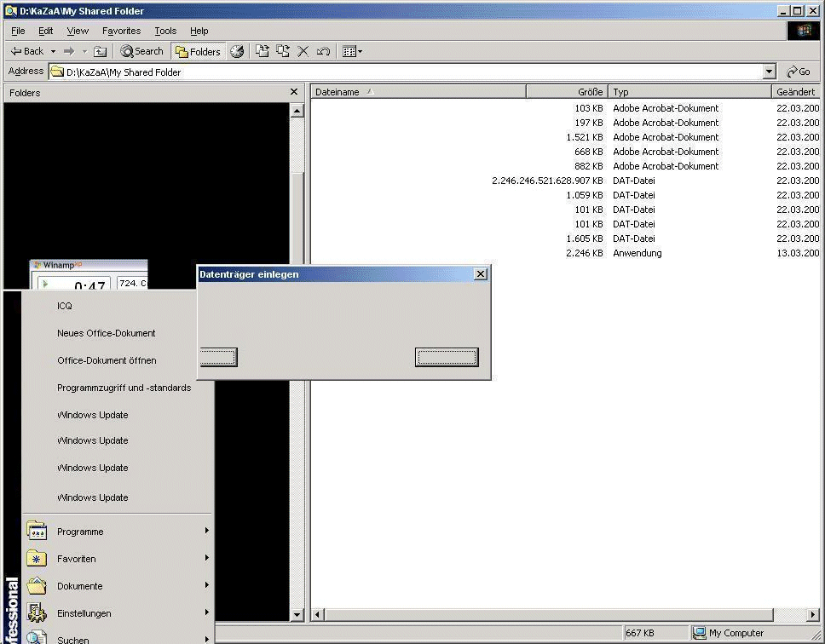Expand the Address bar dropdown arrow
Viewport: 825px width, 644px height.
(x=769, y=72)
